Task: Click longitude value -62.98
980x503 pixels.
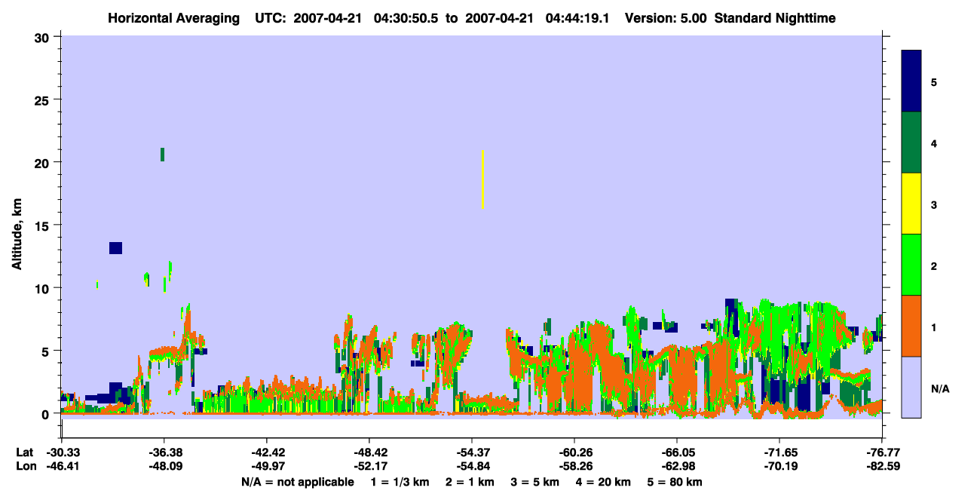Action: [677, 466]
